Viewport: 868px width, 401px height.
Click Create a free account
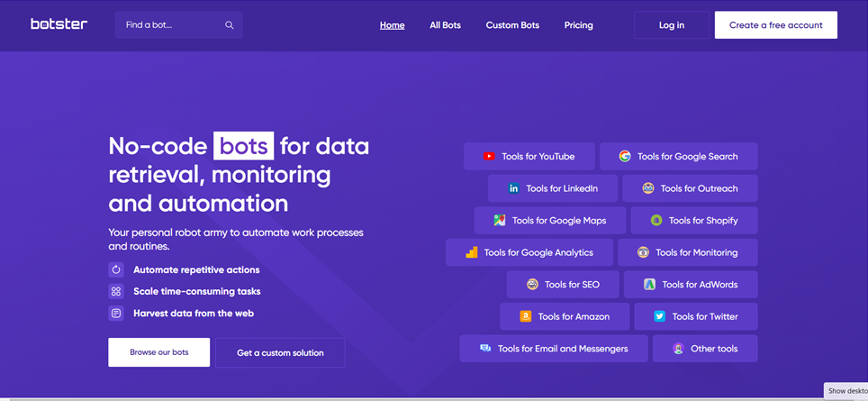point(775,25)
